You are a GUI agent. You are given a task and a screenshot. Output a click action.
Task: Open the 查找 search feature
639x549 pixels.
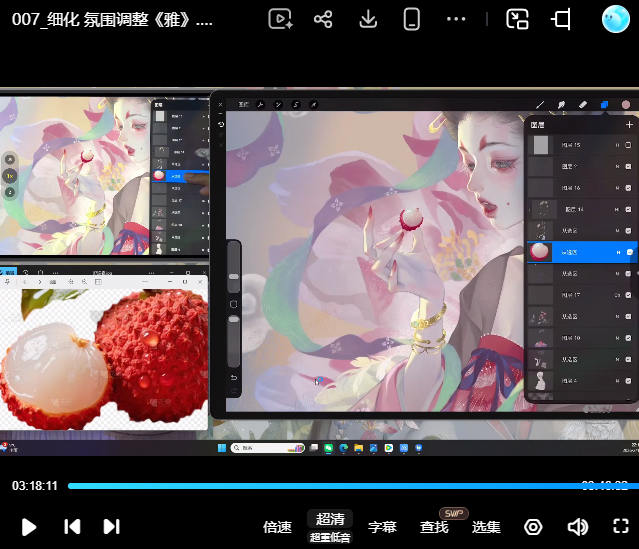tap(434, 527)
